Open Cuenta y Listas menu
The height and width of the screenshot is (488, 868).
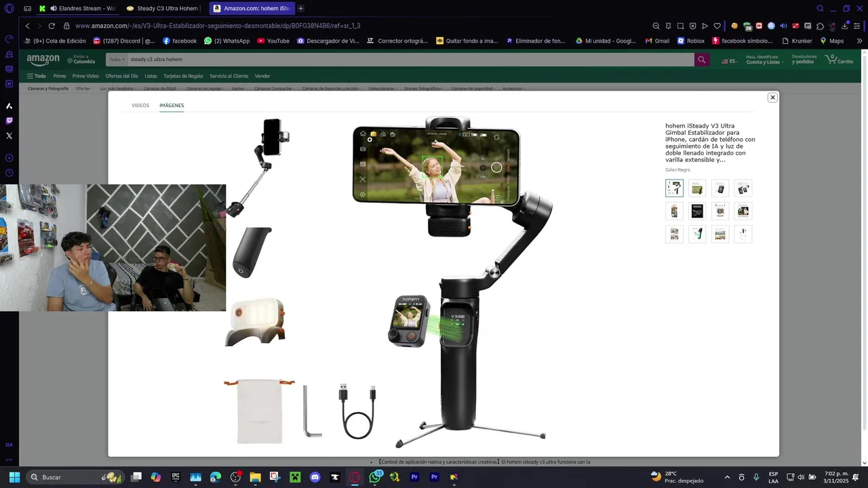[x=764, y=60]
